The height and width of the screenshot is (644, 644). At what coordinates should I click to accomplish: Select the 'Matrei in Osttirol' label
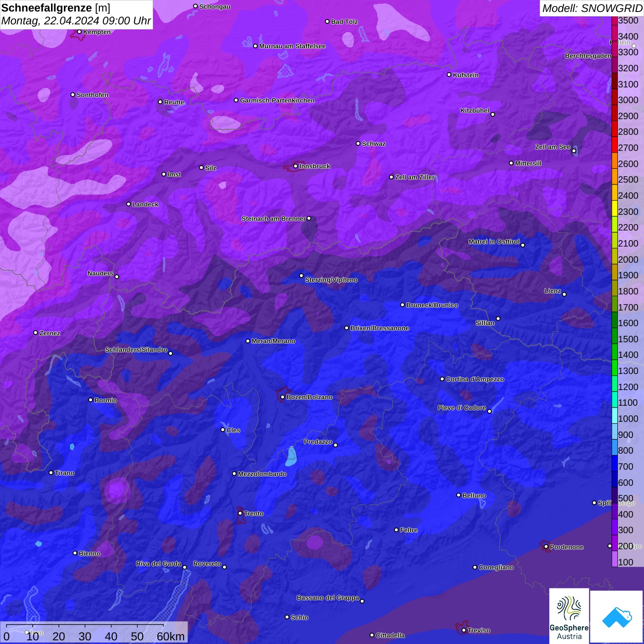[x=494, y=241]
